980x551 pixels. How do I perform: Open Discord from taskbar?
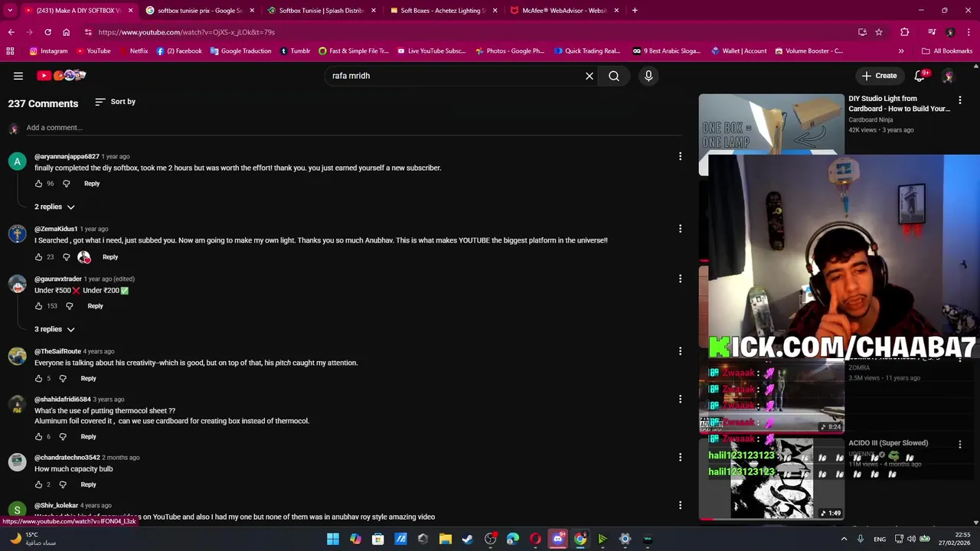point(557,540)
